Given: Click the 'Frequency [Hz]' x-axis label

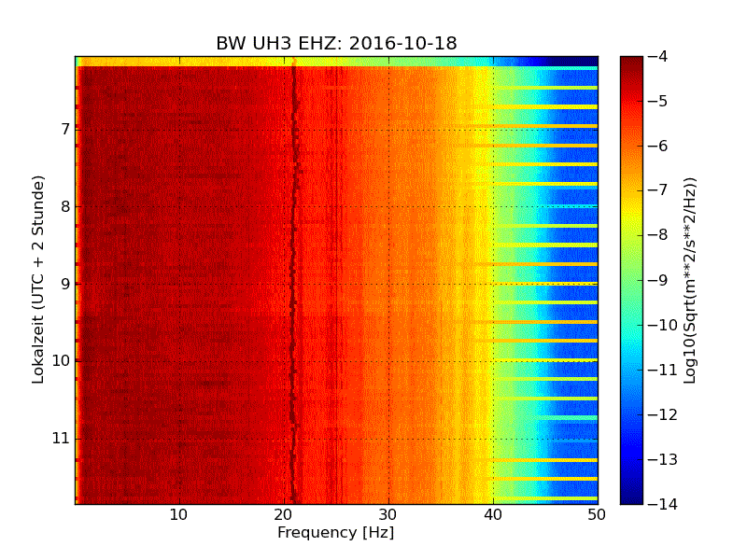Looking at the screenshot, I should (336, 532).
